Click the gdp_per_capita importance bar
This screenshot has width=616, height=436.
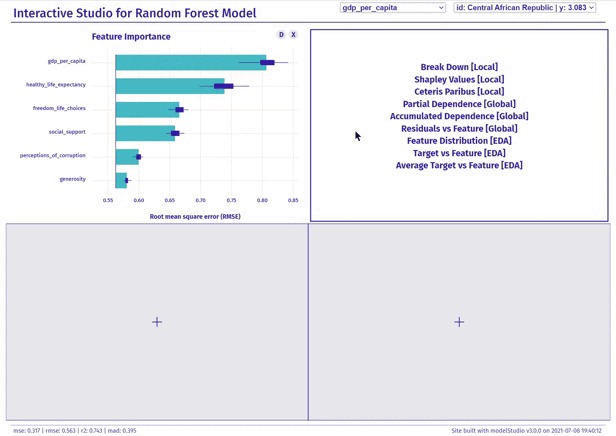pyautogui.click(x=191, y=62)
